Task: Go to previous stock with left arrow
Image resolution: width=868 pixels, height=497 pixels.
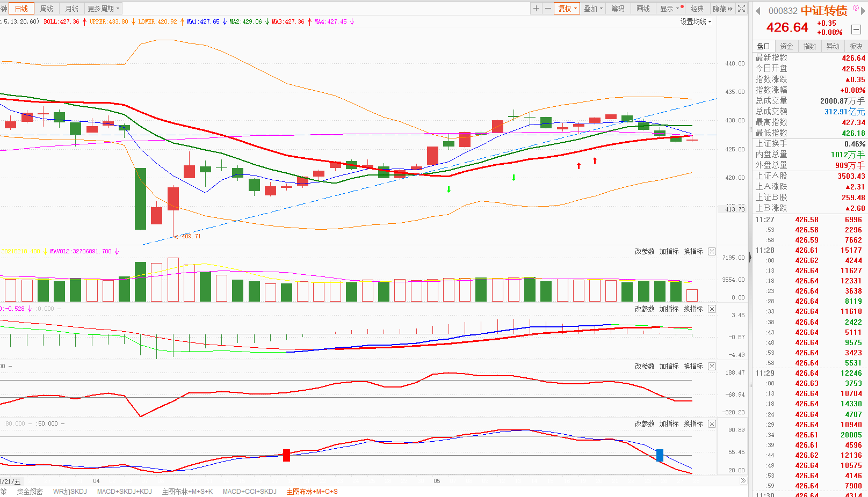Action: pyautogui.click(x=758, y=11)
